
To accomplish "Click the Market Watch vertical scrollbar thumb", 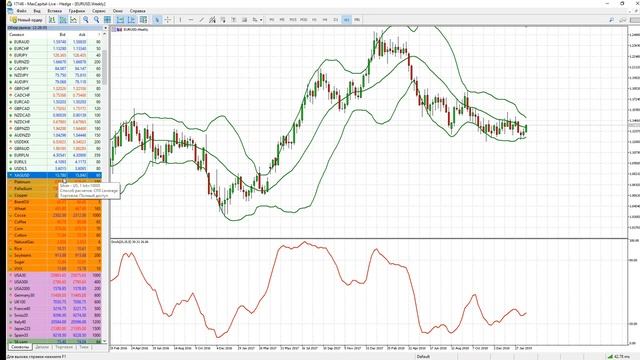I will pyautogui.click(x=105, y=67).
